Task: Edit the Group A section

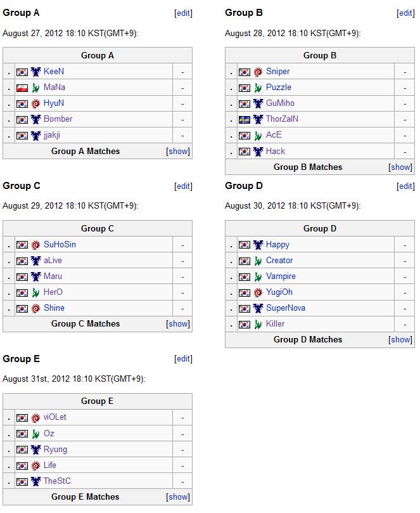Action: pos(183,13)
